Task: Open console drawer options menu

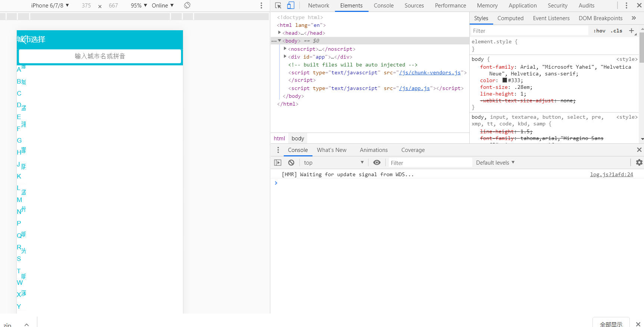Action: pyautogui.click(x=278, y=150)
